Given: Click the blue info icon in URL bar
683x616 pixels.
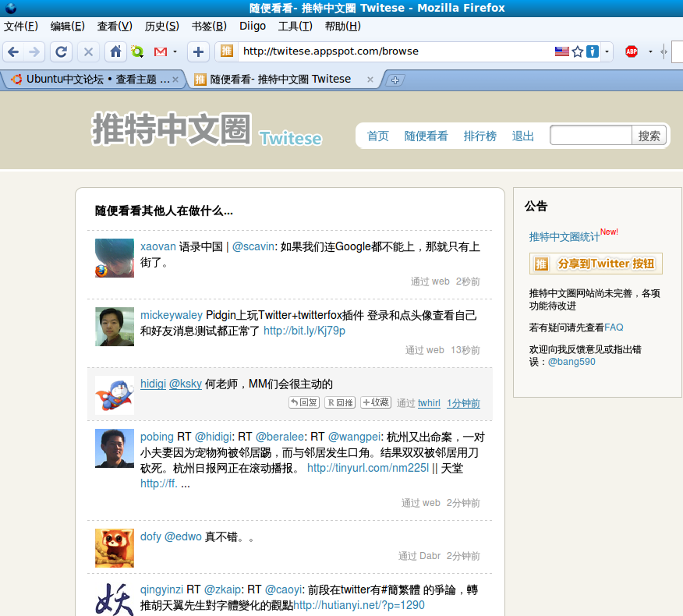Looking at the screenshot, I should (593, 51).
